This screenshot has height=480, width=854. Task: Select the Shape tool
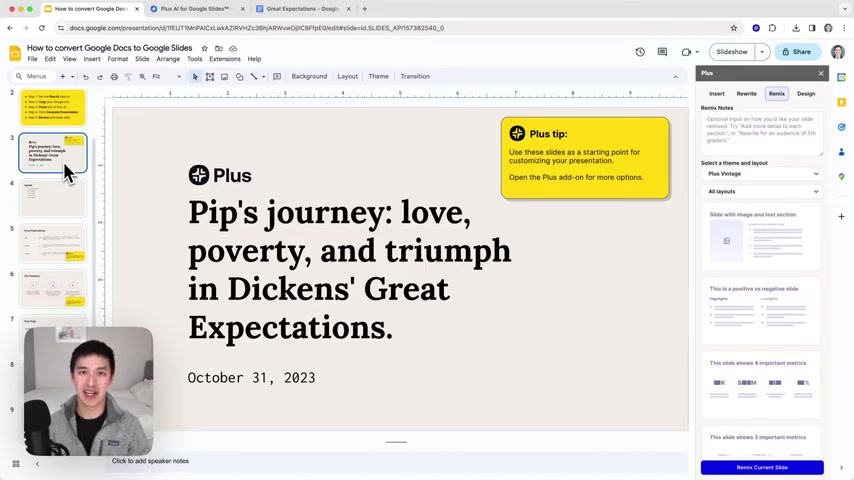(239, 77)
